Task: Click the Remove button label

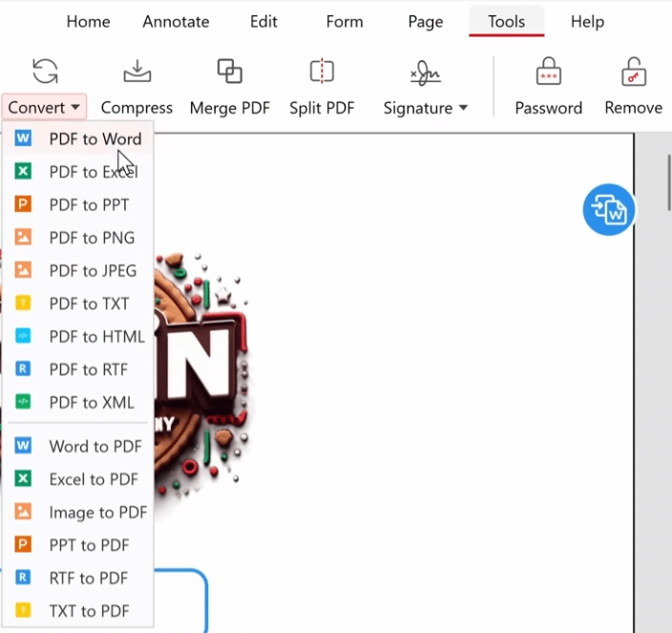Action: pyautogui.click(x=634, y=108)
